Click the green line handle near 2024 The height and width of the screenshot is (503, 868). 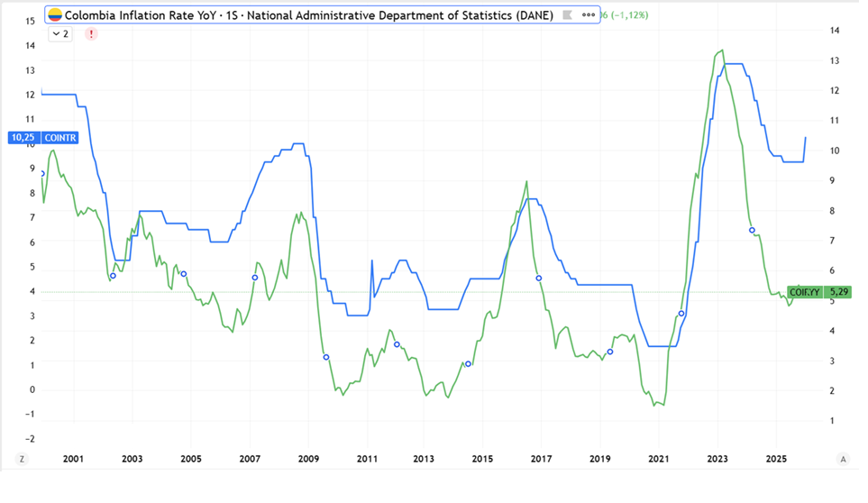[753, 231]
